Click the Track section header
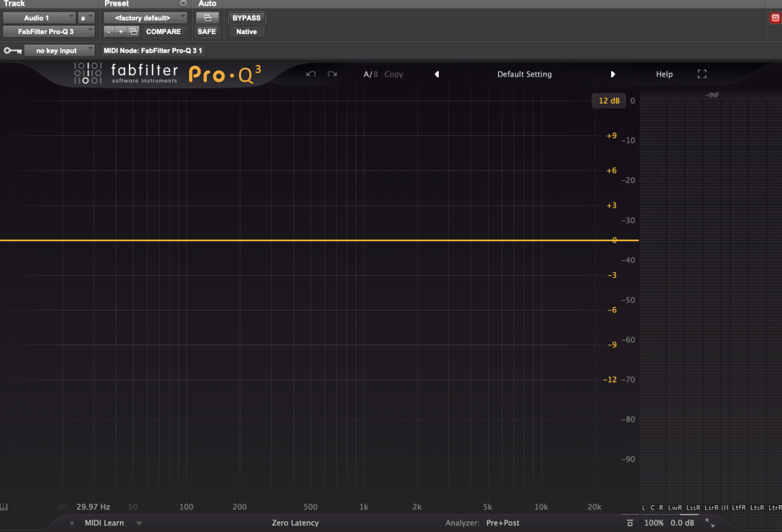782x532 pixels. (14, 4)
